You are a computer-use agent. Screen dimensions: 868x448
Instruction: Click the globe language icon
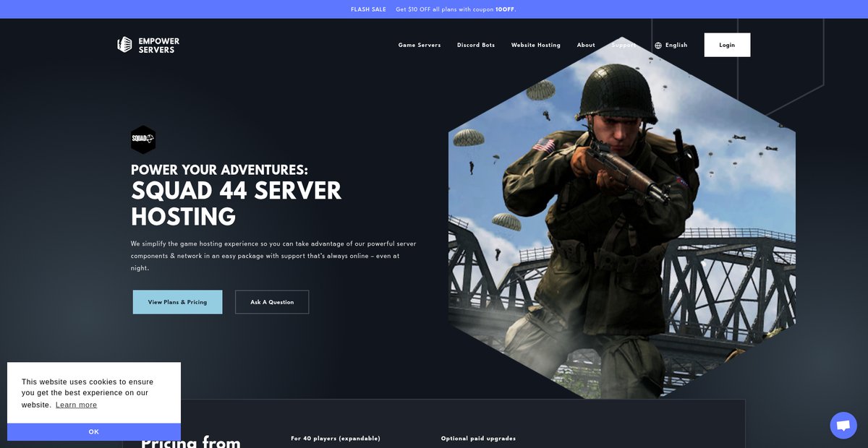coord(658,46)
